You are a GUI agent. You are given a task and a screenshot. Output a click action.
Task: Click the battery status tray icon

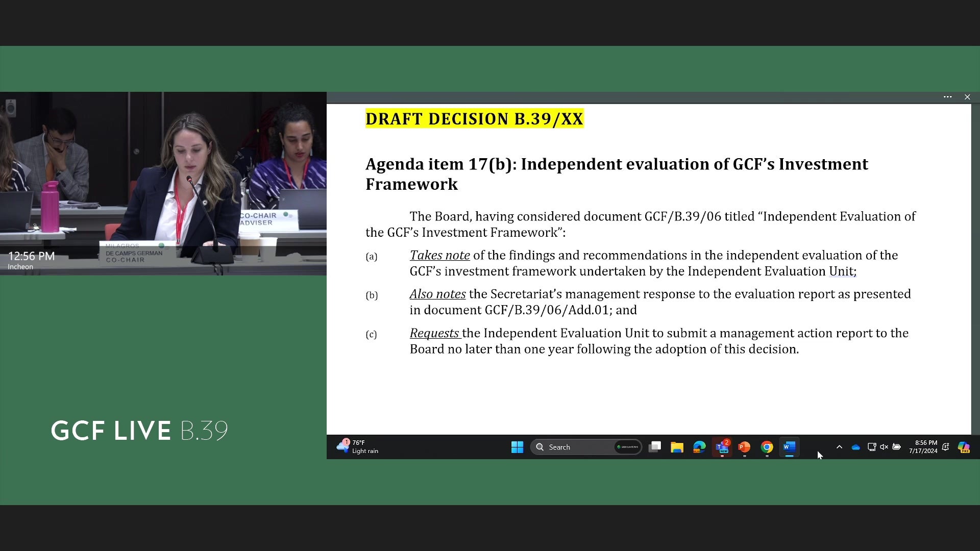coord(896,447)
